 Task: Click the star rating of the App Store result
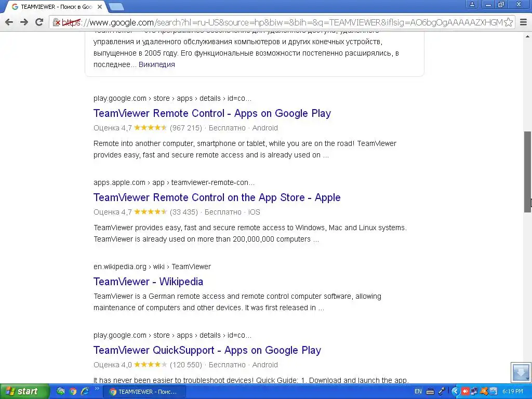tap(151, 212)
